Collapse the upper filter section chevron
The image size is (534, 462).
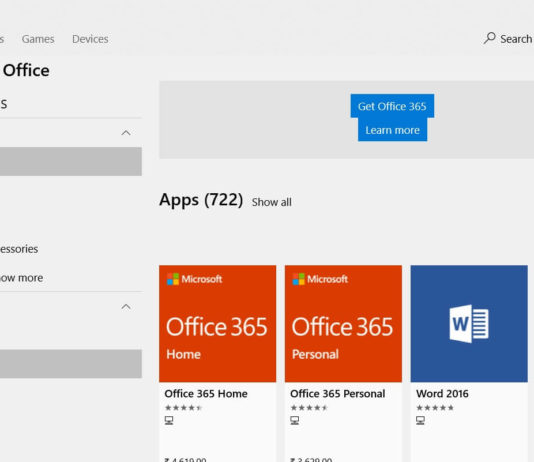click(126, 133)
